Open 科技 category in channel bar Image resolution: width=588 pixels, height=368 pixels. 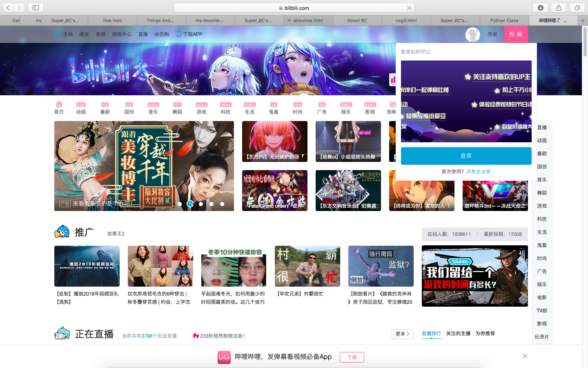pyautogui.click(x=225, y=108)
